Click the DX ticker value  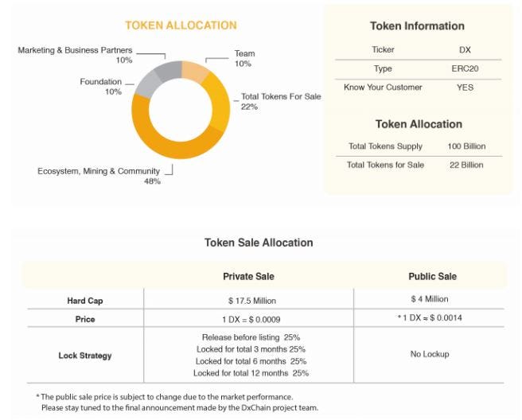pyautogui.click(x=465, y=50)
